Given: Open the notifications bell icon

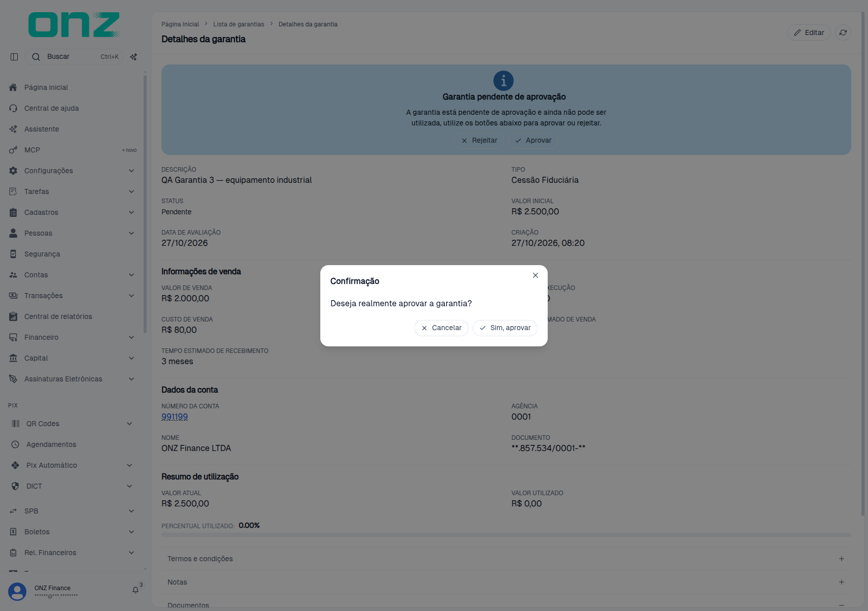Looking at the screenshot, I should pyautogui.click(x=136, y=590).
